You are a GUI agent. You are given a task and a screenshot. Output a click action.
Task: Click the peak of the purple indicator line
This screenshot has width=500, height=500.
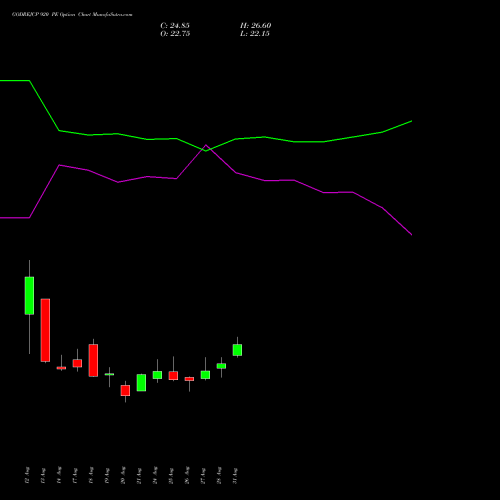(x=206, y=145)
